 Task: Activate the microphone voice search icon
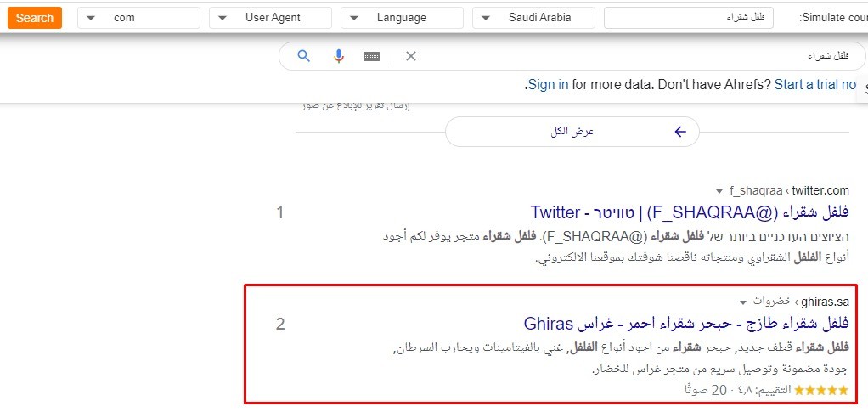click(x=339, y=56)
